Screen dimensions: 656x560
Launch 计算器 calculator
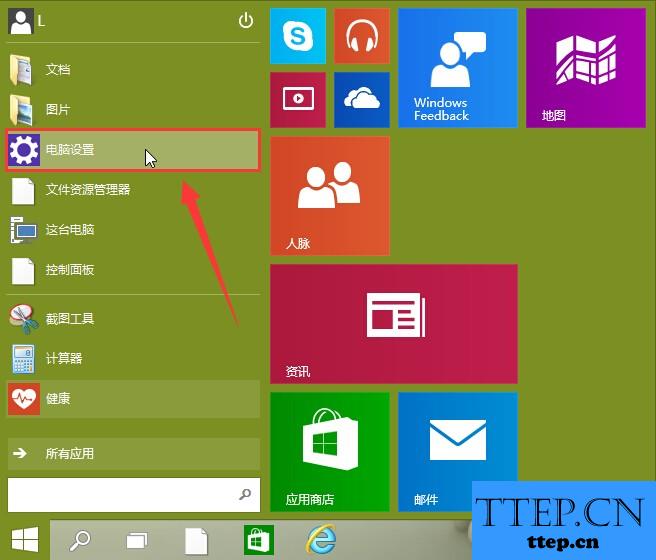(x=133, y=359)
